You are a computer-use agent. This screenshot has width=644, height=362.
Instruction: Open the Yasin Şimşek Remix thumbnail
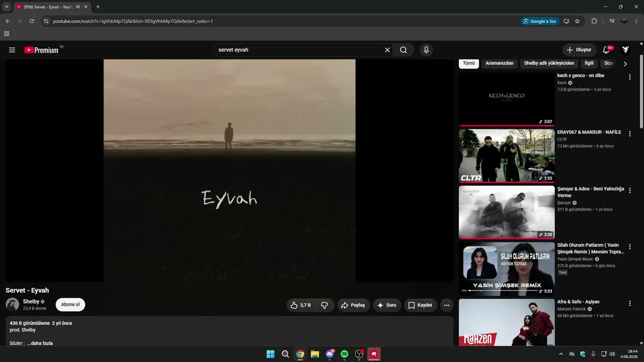(507, 269)
